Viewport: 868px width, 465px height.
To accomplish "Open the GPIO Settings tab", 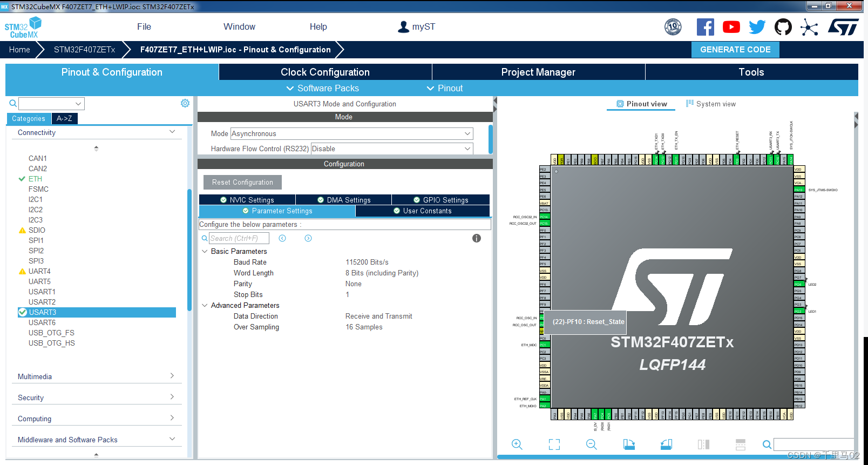I will point(440,200).
